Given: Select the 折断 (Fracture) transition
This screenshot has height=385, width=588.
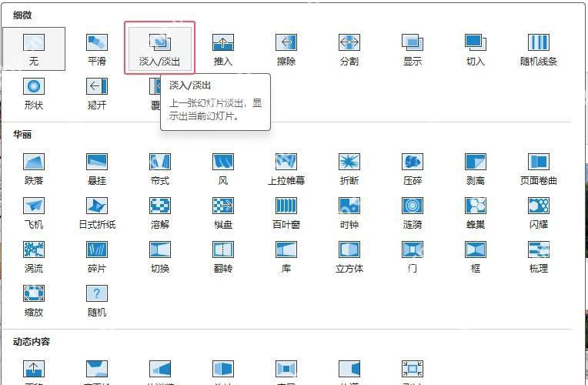Looking at the screenshot, I should [x=349, y=169].
